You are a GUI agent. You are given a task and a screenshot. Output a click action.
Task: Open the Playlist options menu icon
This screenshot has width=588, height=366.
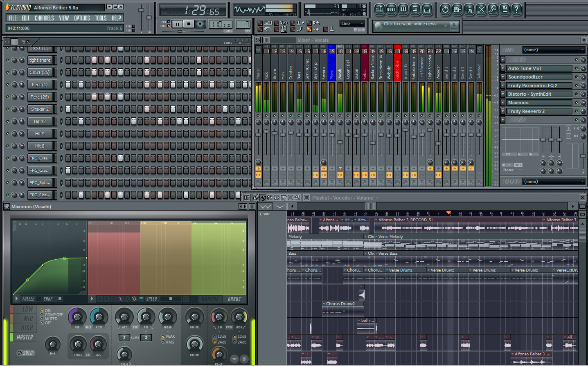tap(246, 198)
